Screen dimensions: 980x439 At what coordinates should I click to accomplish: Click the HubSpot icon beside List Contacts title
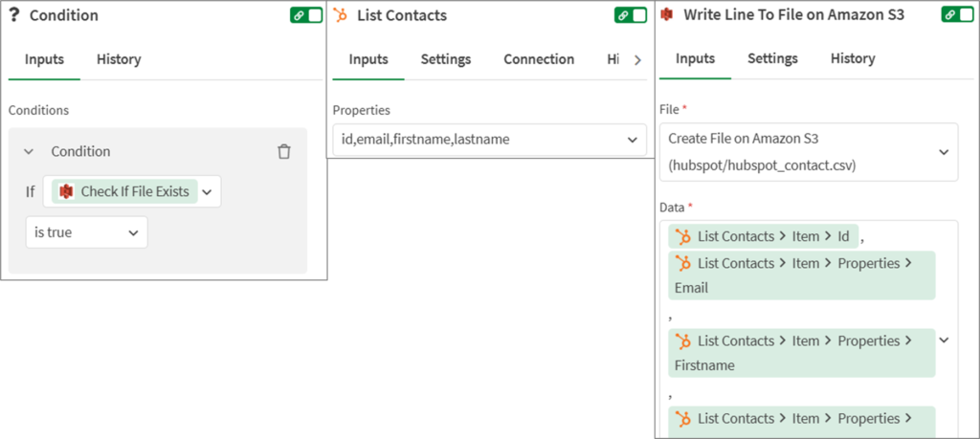click(340, 15)
